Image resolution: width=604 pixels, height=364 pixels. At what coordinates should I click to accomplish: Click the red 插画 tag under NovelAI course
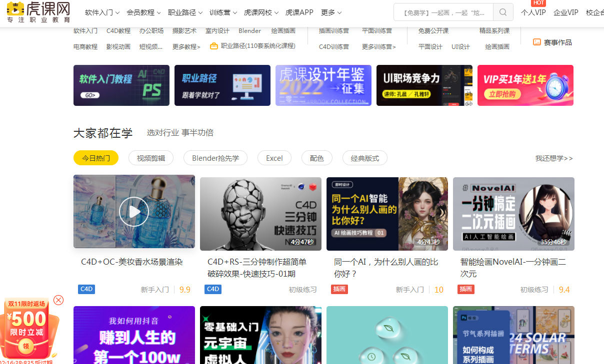pyautogui.click(x=465, y=289)
